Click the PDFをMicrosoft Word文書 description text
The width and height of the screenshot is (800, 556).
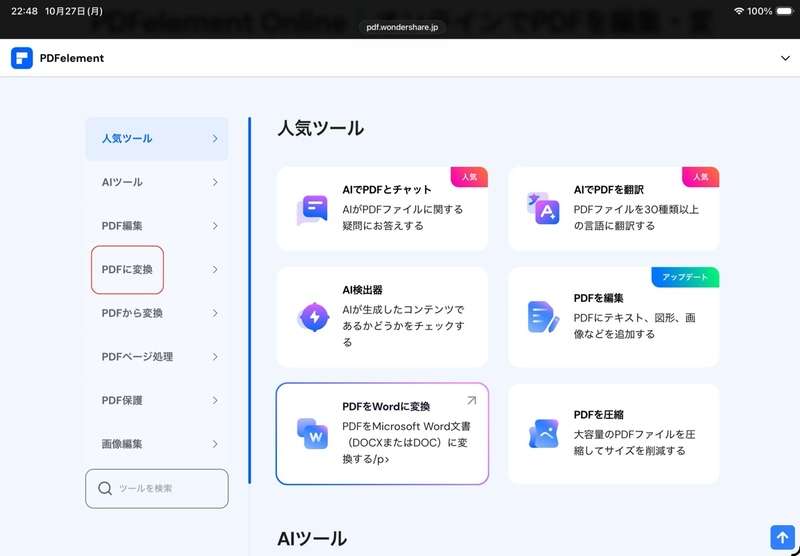tap(406, 442)
